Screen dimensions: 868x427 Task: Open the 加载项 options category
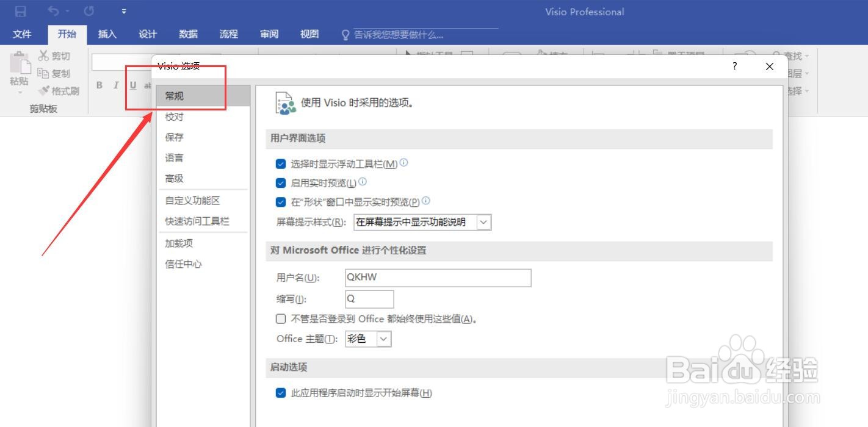pos(203,243)
